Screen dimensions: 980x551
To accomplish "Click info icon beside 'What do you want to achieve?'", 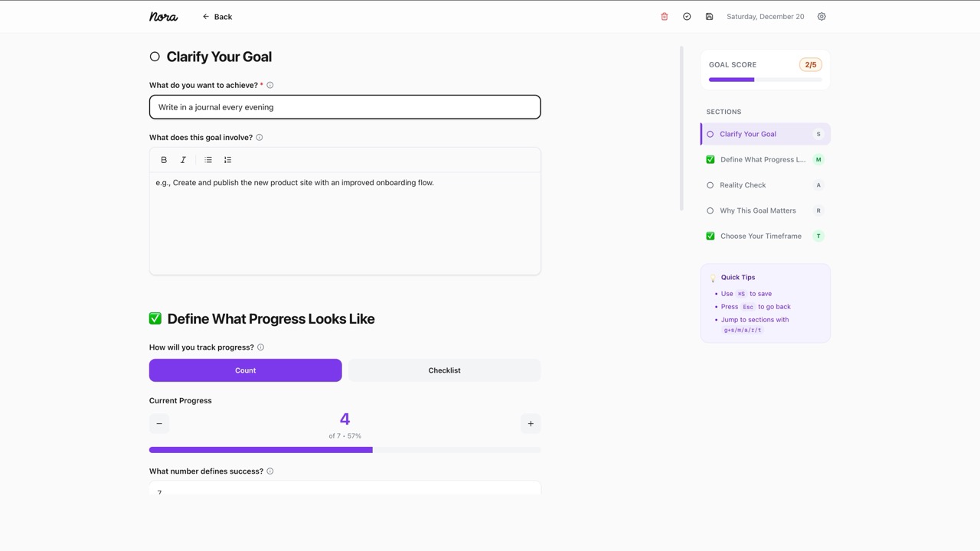I will (269, 86).
